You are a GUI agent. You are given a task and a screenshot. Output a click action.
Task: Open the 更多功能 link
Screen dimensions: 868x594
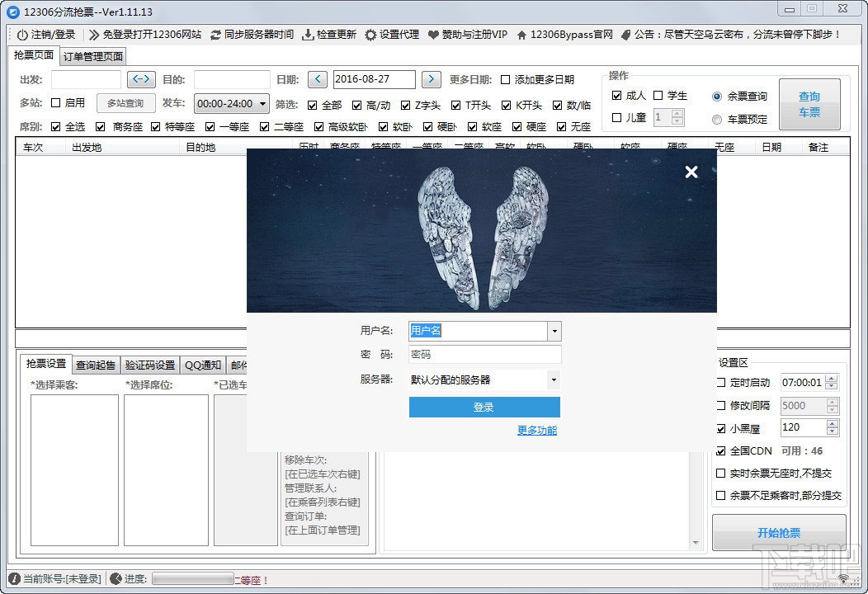click(536, 430)
